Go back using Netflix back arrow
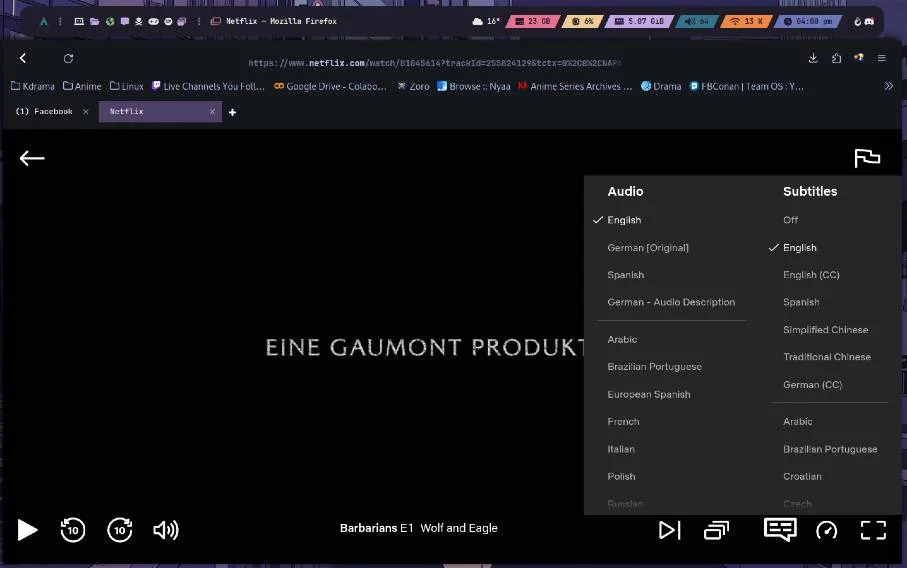The height and width of the screenshot is (568, 907). tap(32, 158)
